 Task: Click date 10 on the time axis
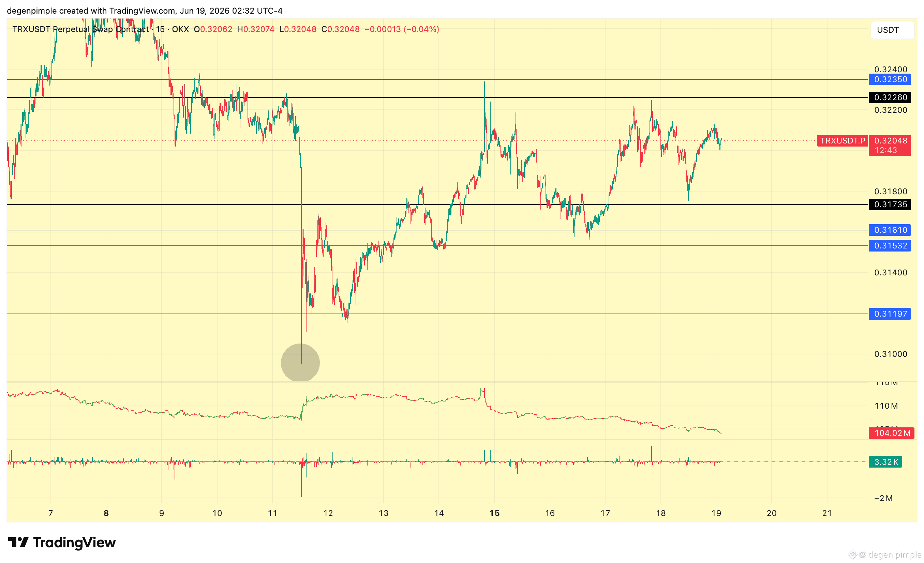pos(217,514)
